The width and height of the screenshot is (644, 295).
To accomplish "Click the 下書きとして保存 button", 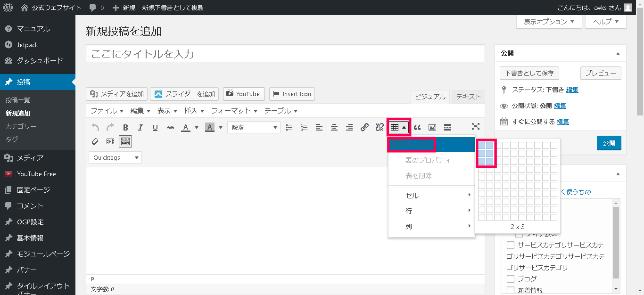I will pyautogui.click(x=529, y=74).
